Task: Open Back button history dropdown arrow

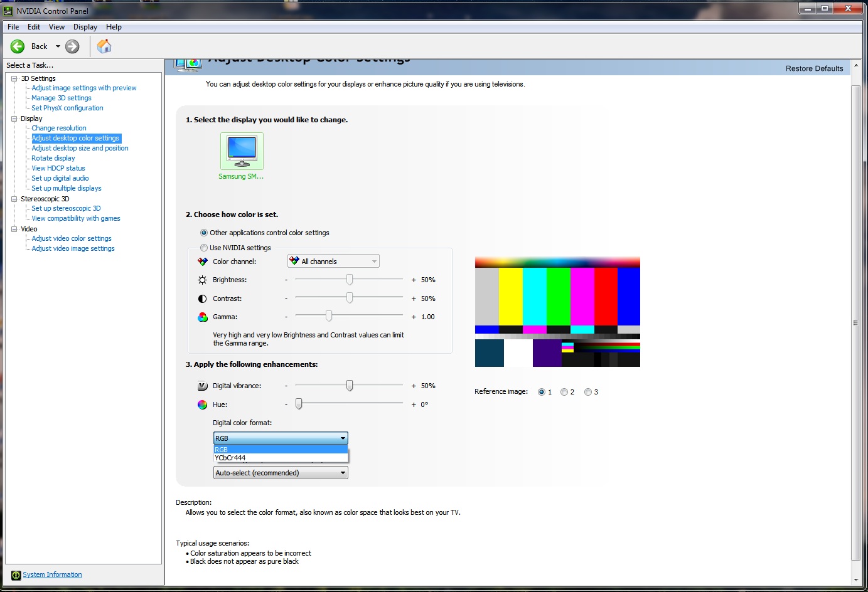Action: coord(58,46)
